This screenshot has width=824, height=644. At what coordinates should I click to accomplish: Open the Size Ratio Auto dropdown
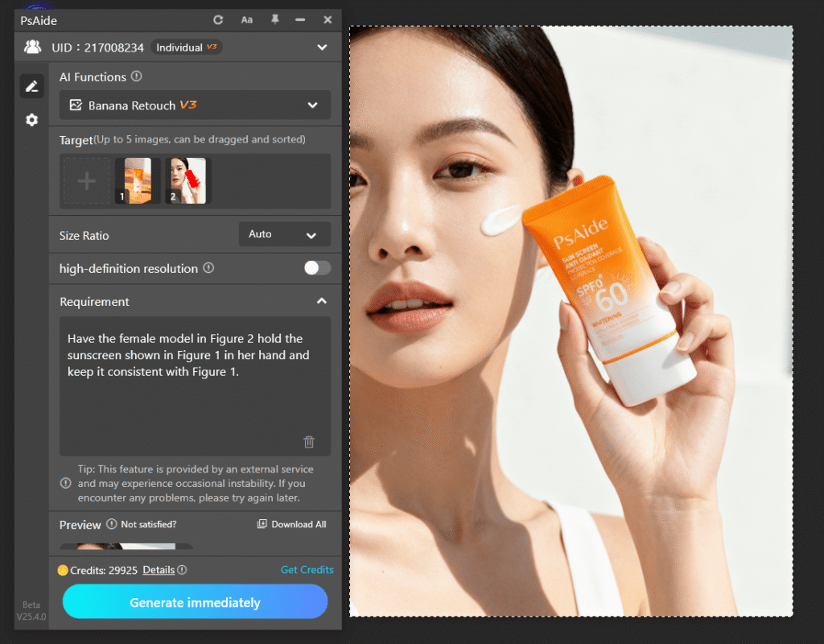[284, 234]
